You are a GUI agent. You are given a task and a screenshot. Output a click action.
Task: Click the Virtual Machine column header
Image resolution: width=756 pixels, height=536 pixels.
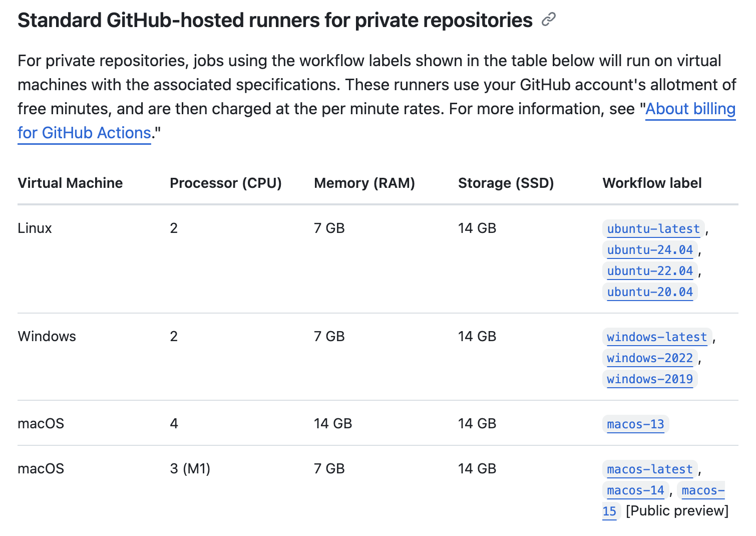(70, 183)
